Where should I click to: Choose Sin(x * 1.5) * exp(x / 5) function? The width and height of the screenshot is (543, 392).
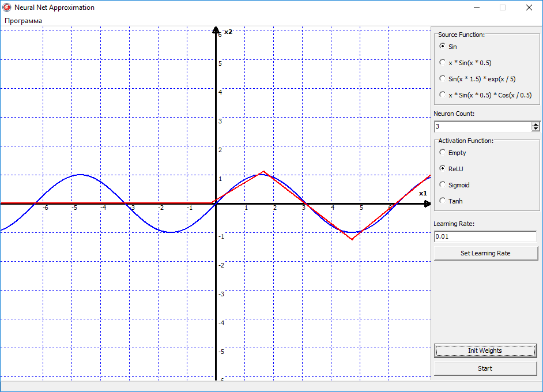477,79
